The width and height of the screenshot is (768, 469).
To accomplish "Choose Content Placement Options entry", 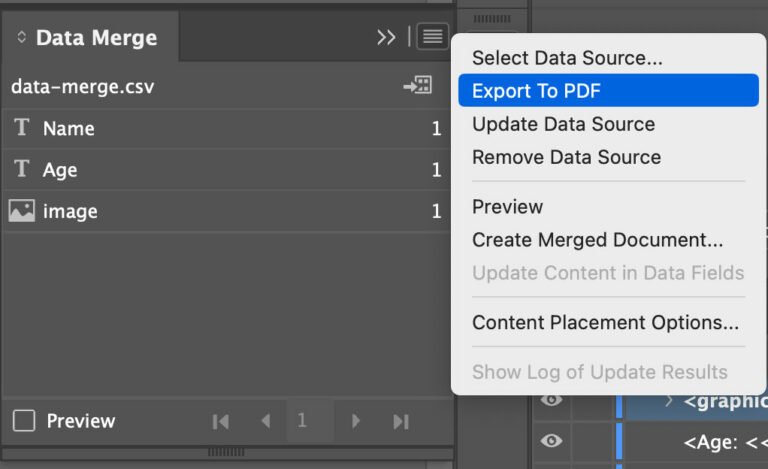I will 605,323.
